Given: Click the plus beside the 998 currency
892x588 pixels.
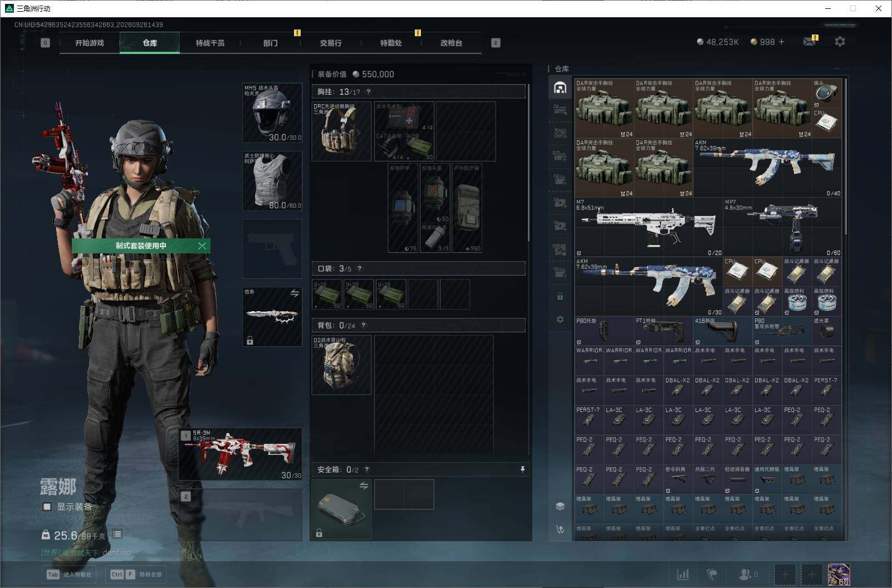Looking at the screenshot, I should (x=781, y=42).
